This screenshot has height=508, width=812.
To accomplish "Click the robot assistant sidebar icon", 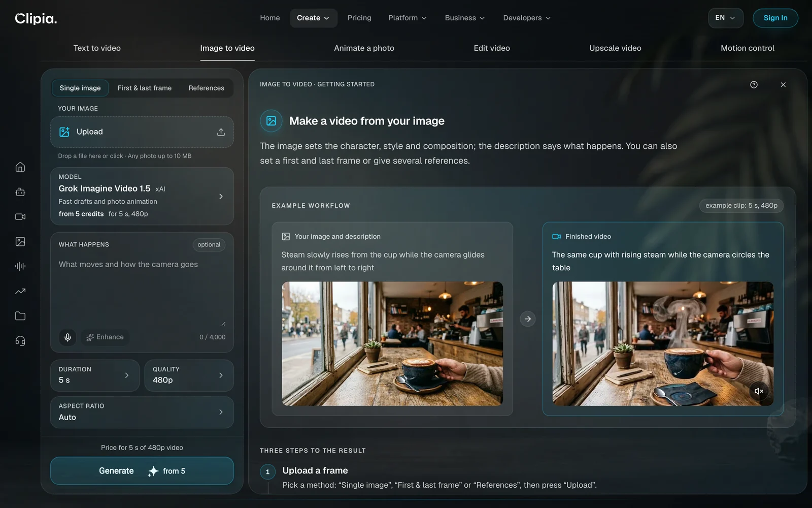I will pyautogui.click(x=20, y=192).
